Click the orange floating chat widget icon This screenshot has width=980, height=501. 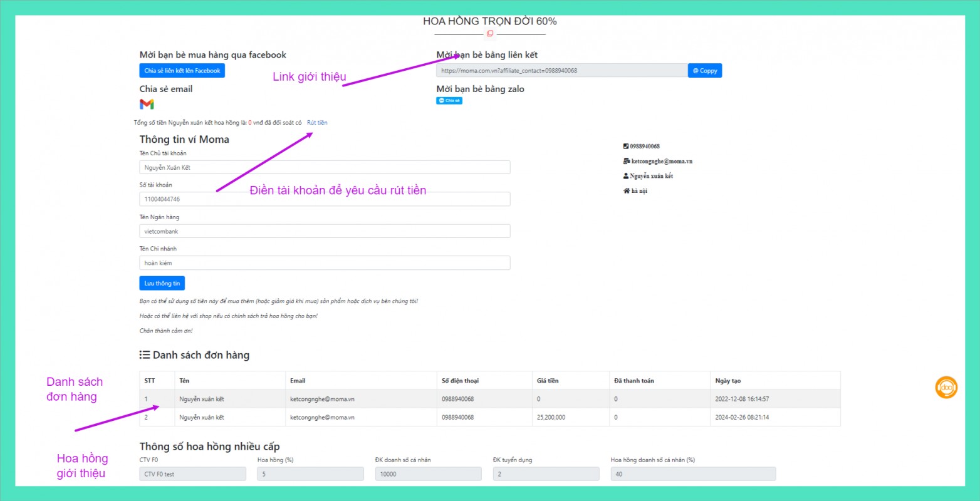click(946, 388)
